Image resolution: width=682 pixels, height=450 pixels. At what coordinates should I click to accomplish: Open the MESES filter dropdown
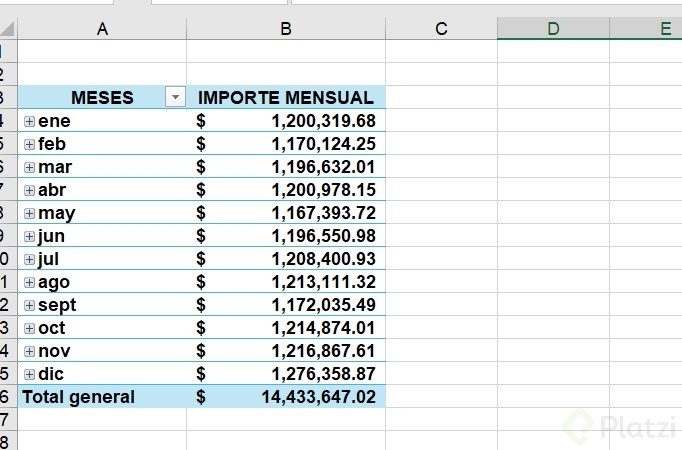pyautogui.click(x=175, y=97)
